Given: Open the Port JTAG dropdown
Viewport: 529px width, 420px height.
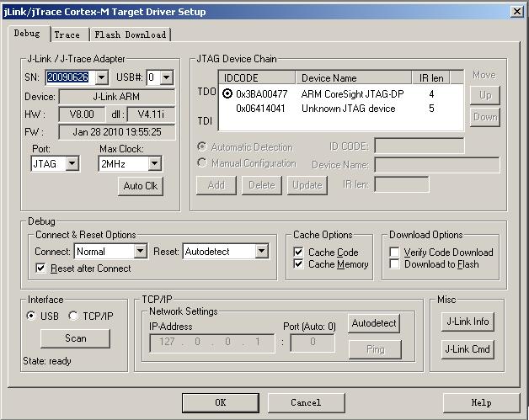Looking at the screenshot, I should click(72, 164).
